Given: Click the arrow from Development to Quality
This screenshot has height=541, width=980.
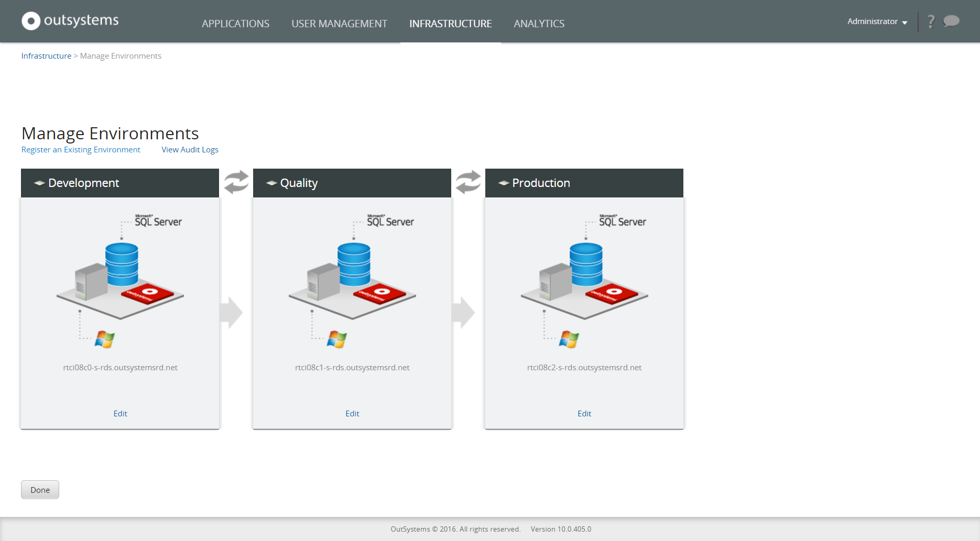Looking at the screenshot, I should tap(231, 313).
